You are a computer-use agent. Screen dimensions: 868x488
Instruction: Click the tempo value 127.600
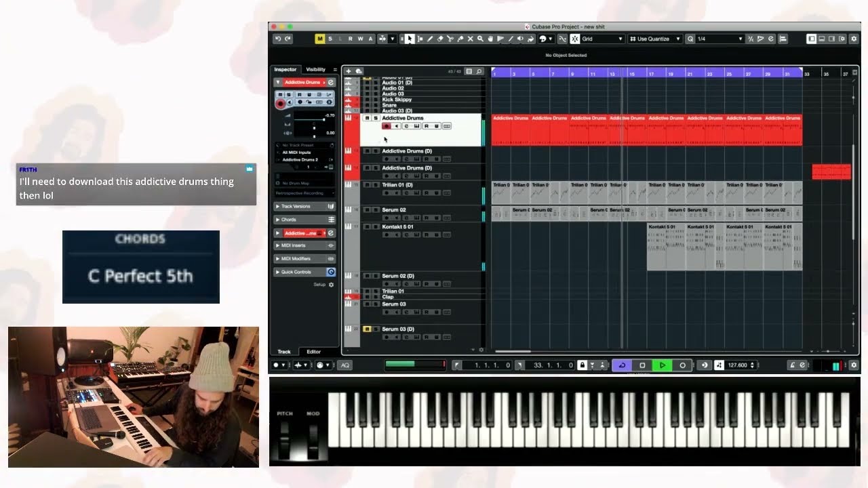click(737, 365)
